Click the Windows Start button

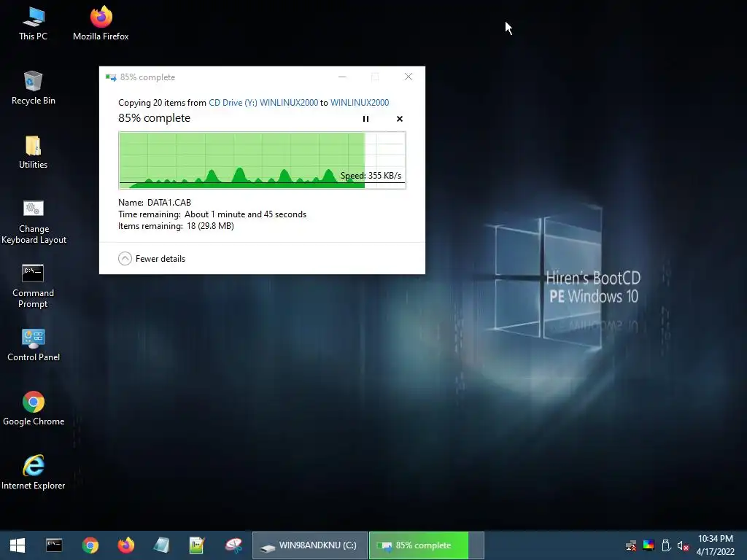pos(18,545)
